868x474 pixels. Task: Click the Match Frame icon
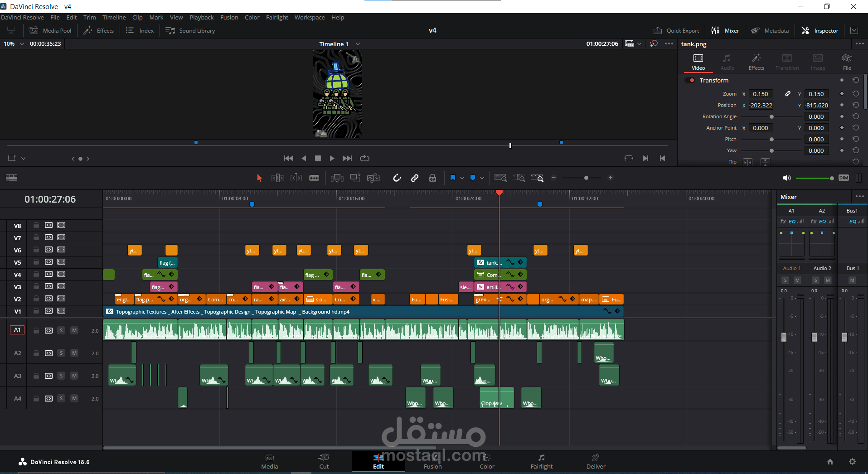click(x=629, y=158)
